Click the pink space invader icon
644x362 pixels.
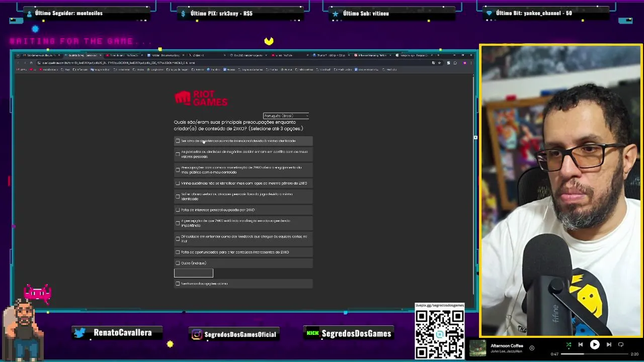click(x=38, y=293)
